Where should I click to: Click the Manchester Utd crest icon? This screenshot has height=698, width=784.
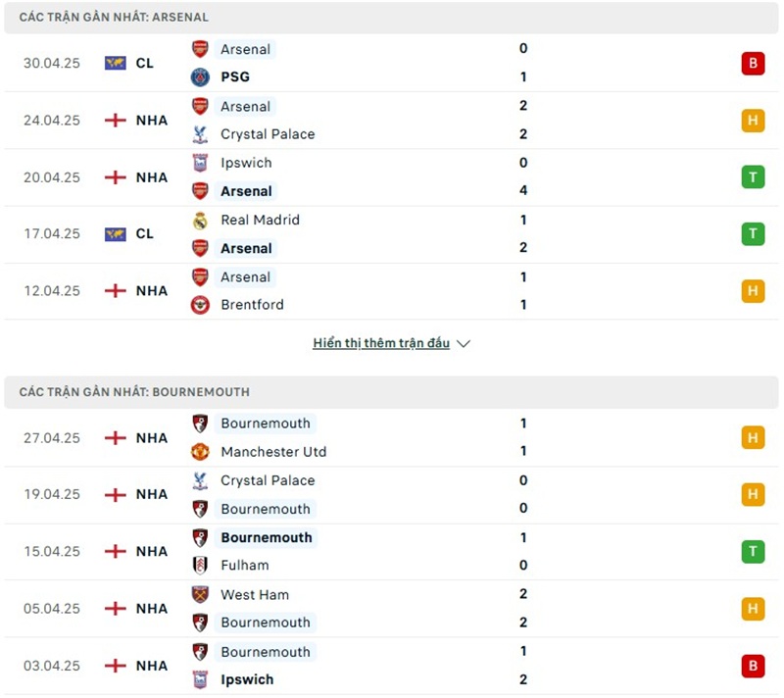coord(200,451)
